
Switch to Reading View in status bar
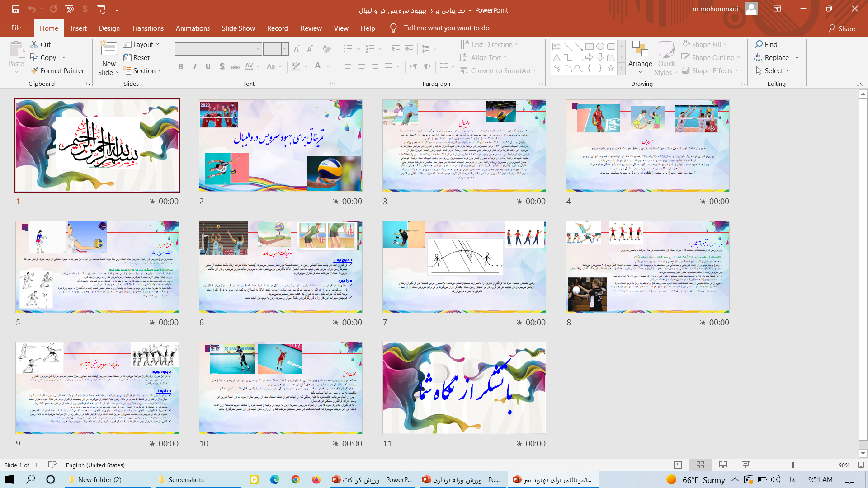[x=723, y=465]
